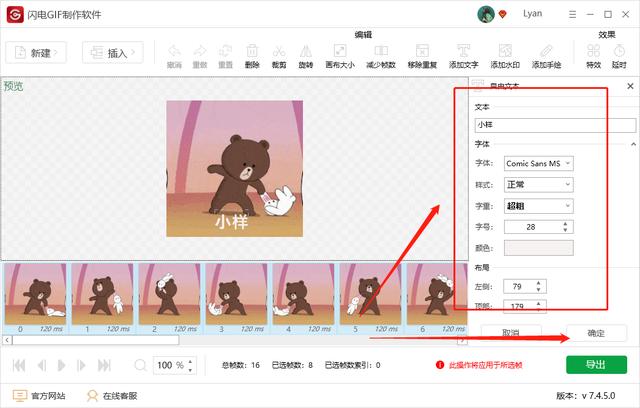Jump to the first frame
Viewport: 640px width, 408px height.
tap(19, 365)
